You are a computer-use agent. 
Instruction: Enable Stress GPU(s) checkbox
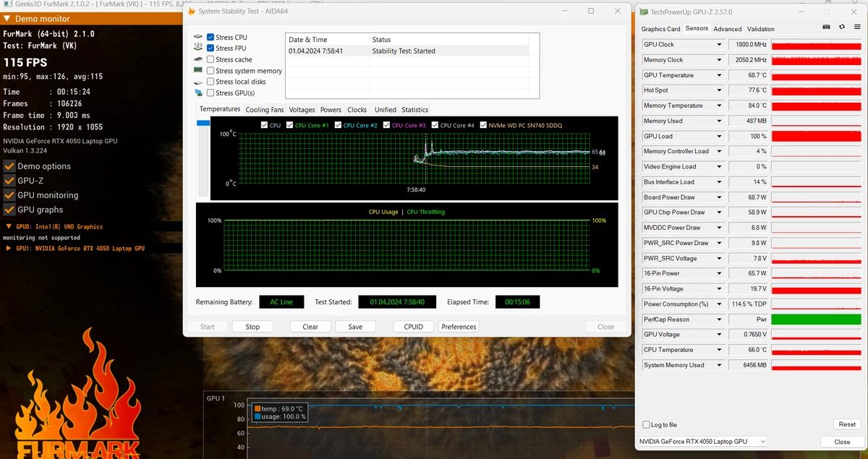pyautogui.click(x=210, y=93)
